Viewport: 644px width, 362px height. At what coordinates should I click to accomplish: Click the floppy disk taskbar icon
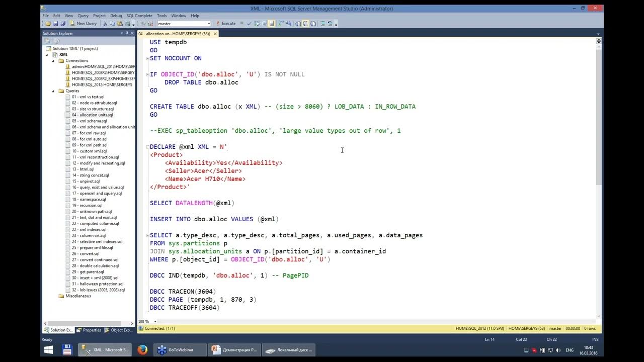pos(67,350)
